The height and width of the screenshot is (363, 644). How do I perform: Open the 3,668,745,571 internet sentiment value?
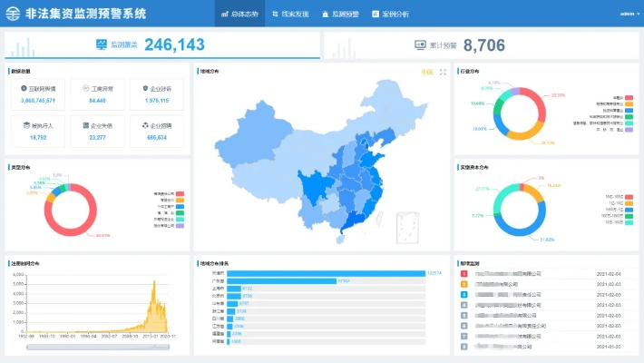tap(38, 101)
